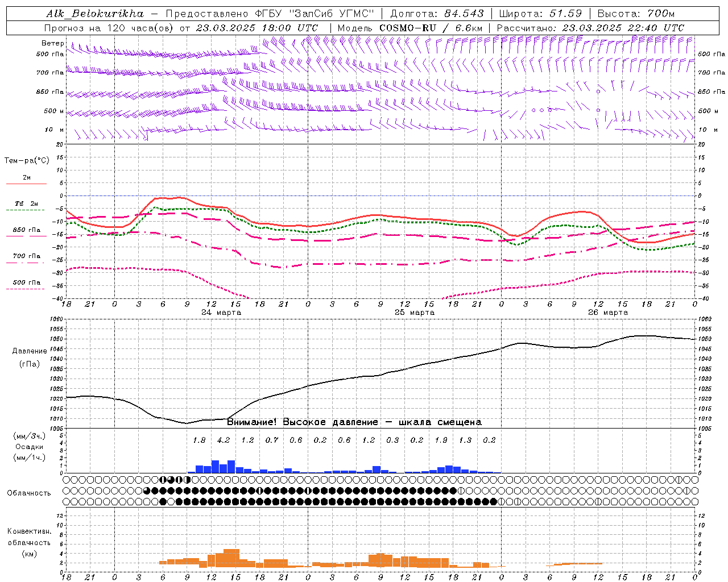The height and width of the screenshot is (582, 728).
Task: Click the (мм/3ч.) precipitation unit label
Action: (30, 436)
